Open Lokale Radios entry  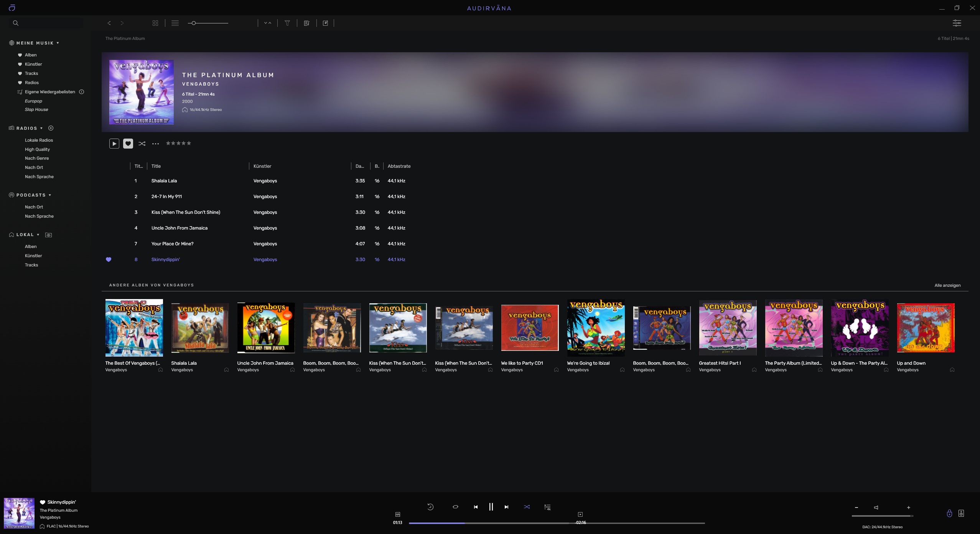[39, 140]
